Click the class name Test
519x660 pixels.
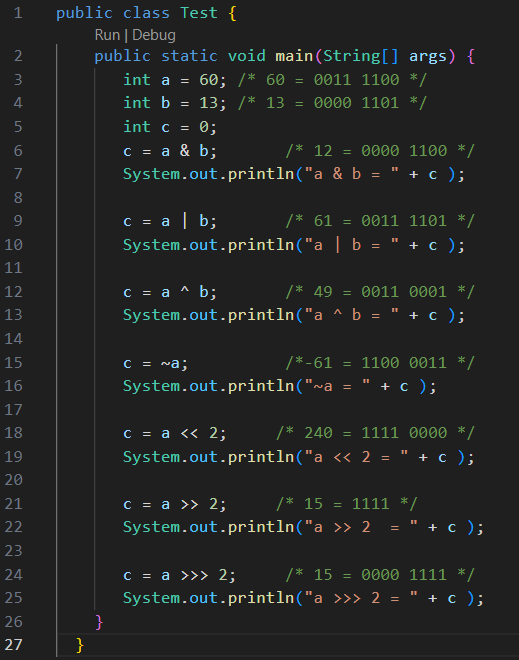[199, 13]
